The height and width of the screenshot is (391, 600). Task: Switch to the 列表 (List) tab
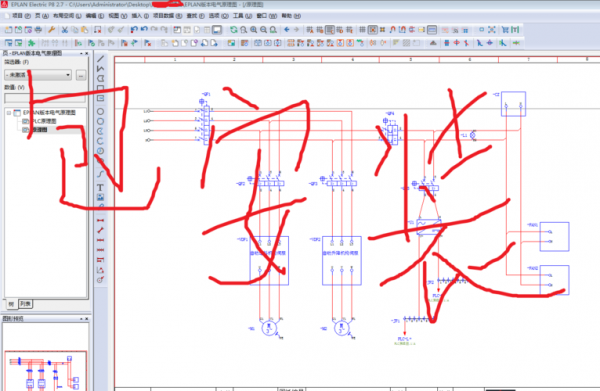point(25,304)
